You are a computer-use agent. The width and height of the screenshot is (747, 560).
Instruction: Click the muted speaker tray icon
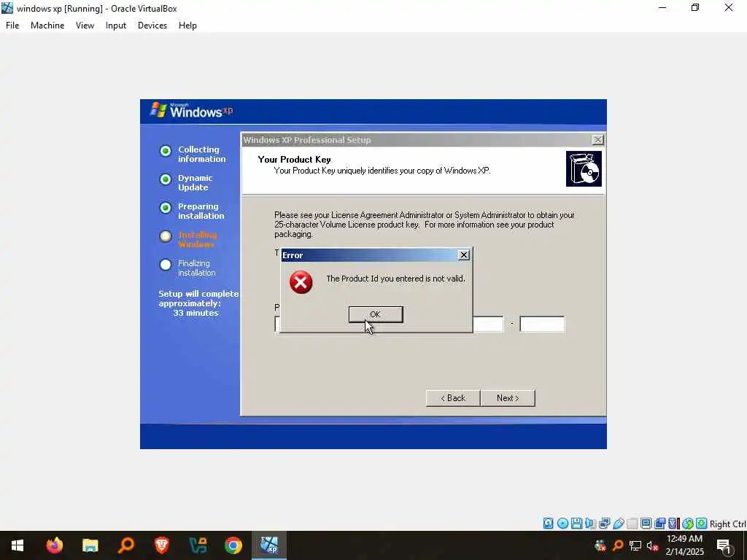(652, 545)
